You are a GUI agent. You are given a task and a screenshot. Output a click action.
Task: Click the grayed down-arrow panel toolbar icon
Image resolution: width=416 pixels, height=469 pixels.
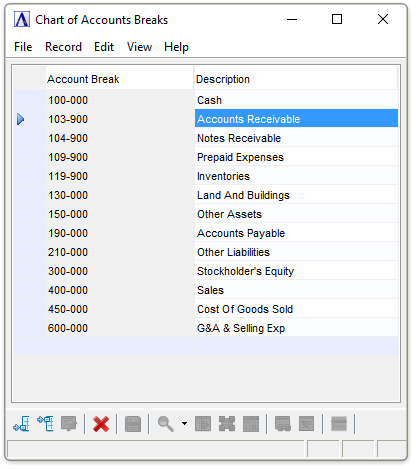306,424
